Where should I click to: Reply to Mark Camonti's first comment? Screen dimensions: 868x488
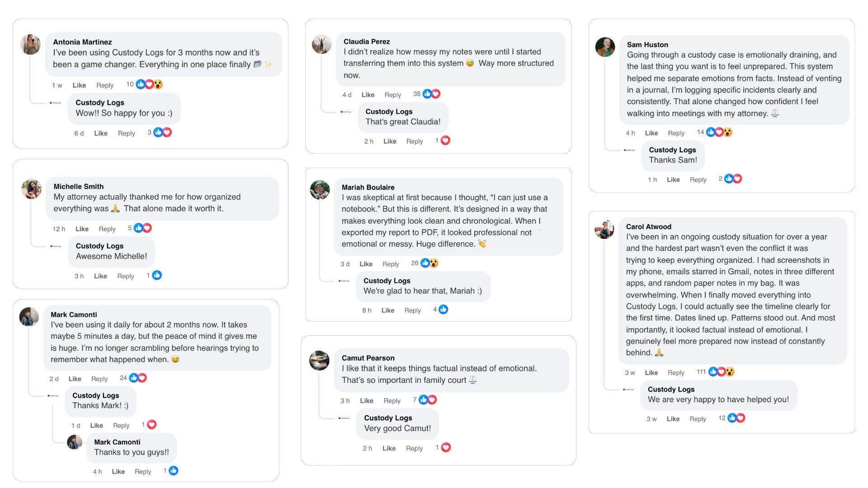coord(99,379)
